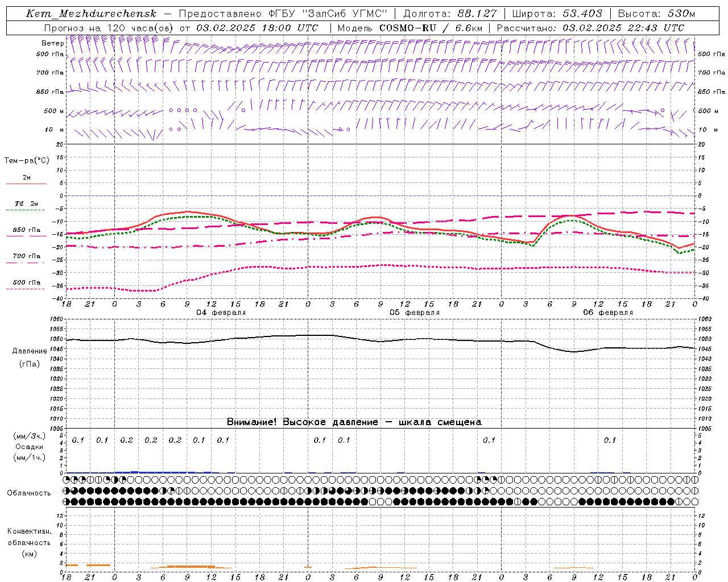Click the computed time 03.02.2025 22:43 UTC
The height and width of the screenshot is (582, 728).
623,28
